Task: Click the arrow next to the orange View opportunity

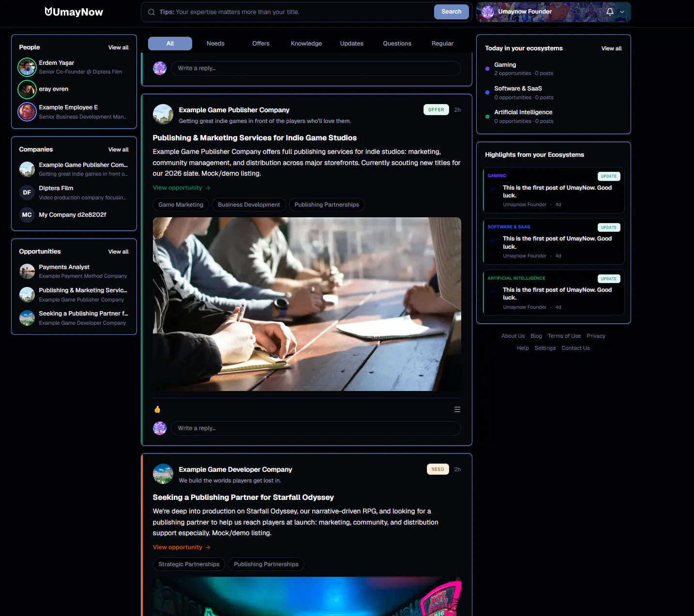Action: [208, 547]
